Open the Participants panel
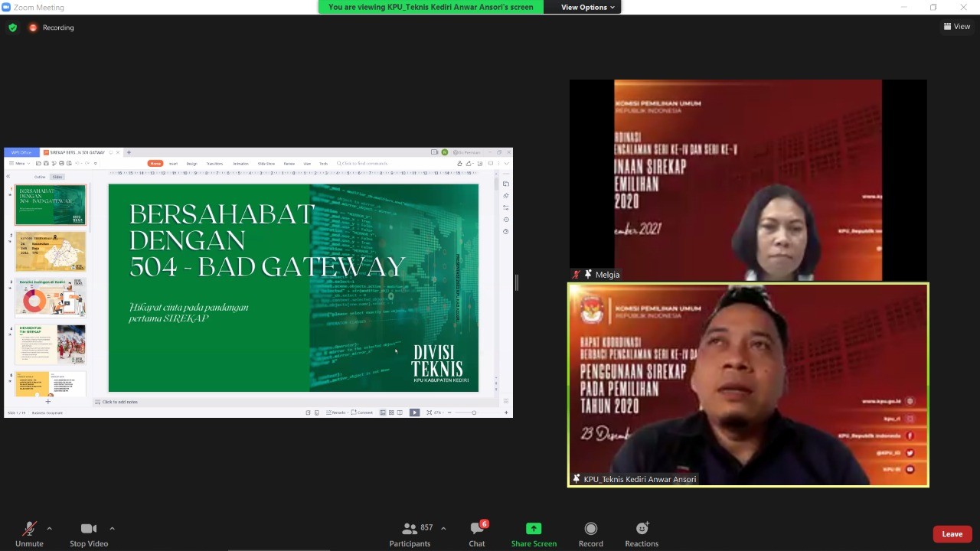This screenshot has height=551, width=980. point(410,534)
